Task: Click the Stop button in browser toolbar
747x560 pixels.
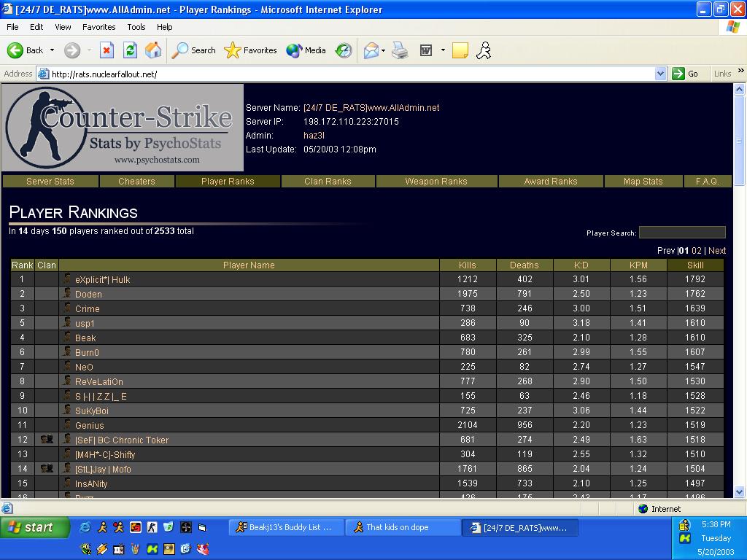Action: click(107, 50)
